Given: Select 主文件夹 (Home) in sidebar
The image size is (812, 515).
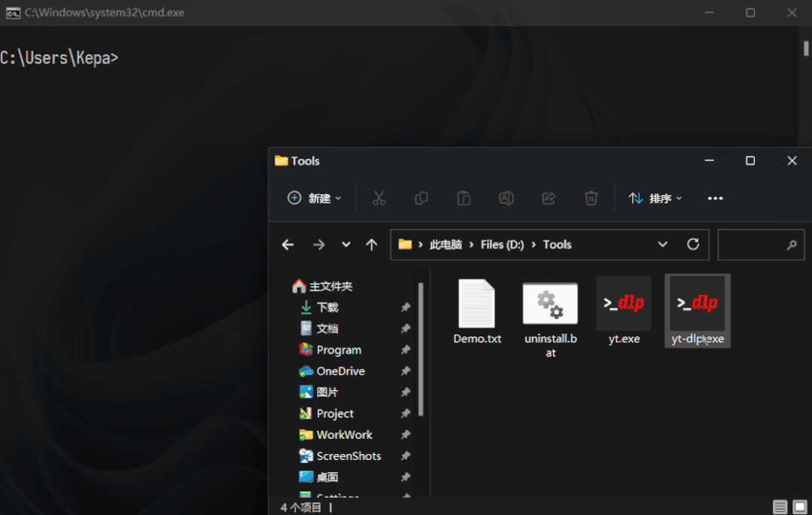Looking at the screenshot, I should 322,286.
